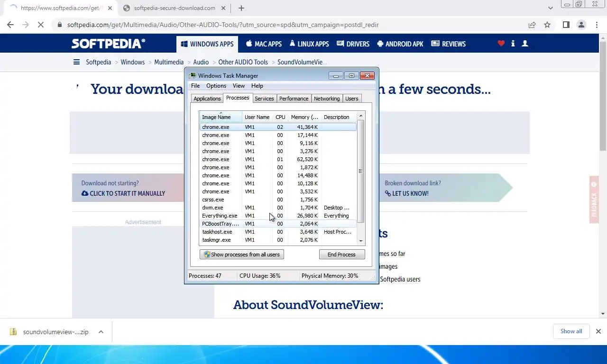The image size is (607, 364).
Task: Click the red heart icon in the Softpedia header
Action: coord(501,43)
